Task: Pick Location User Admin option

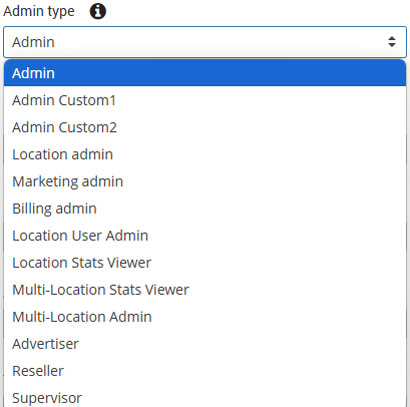Action: (205, 235)
